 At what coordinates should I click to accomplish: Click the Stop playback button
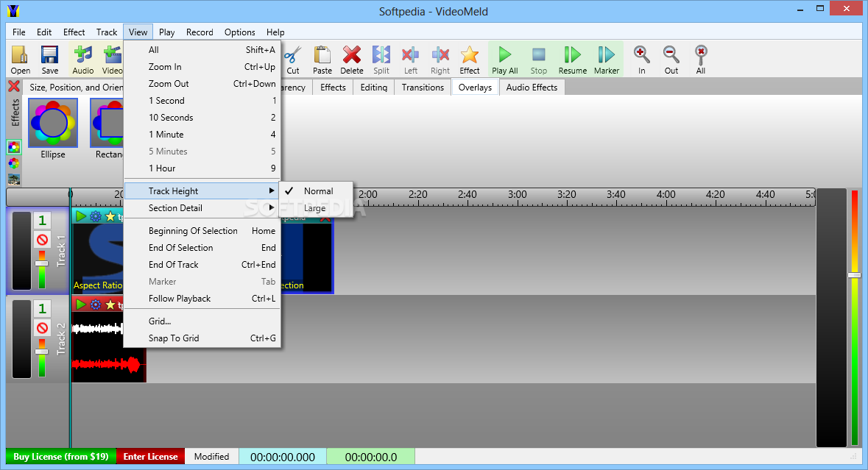[539, 60]
